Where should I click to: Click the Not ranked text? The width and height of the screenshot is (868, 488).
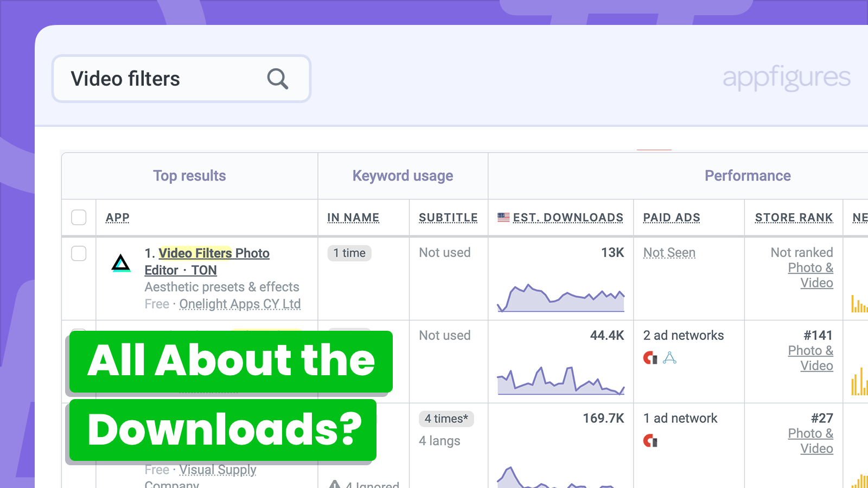[x=802, y=253]
